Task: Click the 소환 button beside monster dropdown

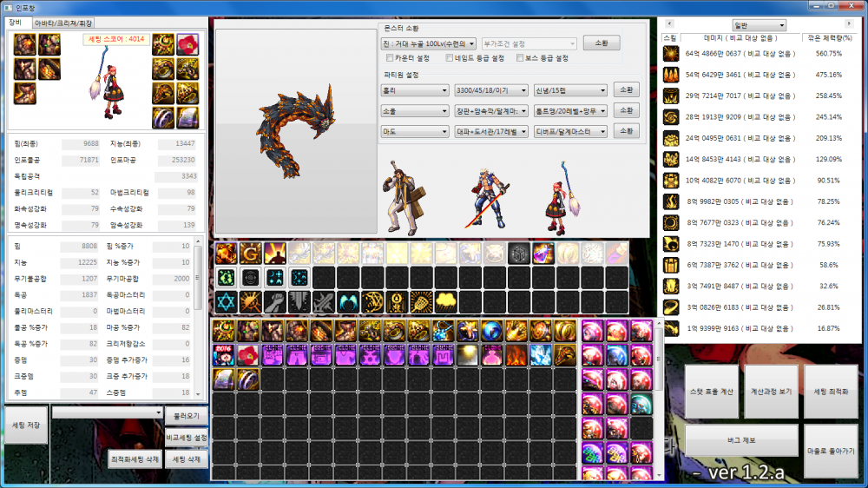Action: (x=602, y=43)
